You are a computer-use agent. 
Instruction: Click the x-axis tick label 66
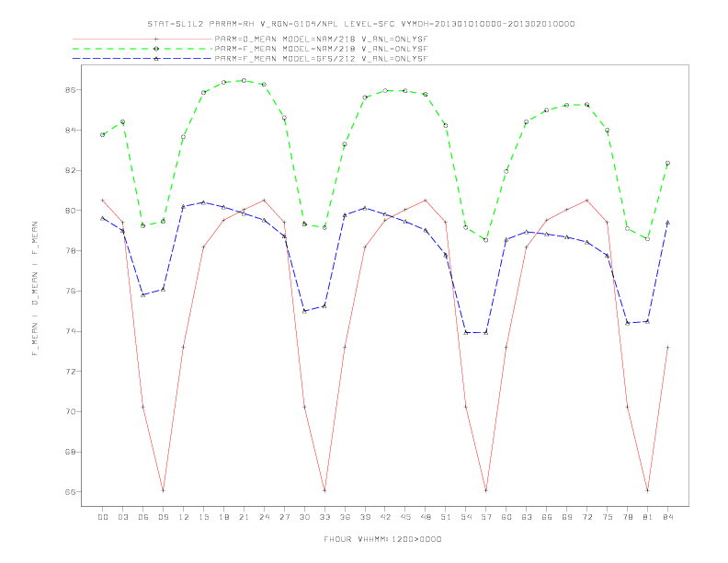click(547, 517)
